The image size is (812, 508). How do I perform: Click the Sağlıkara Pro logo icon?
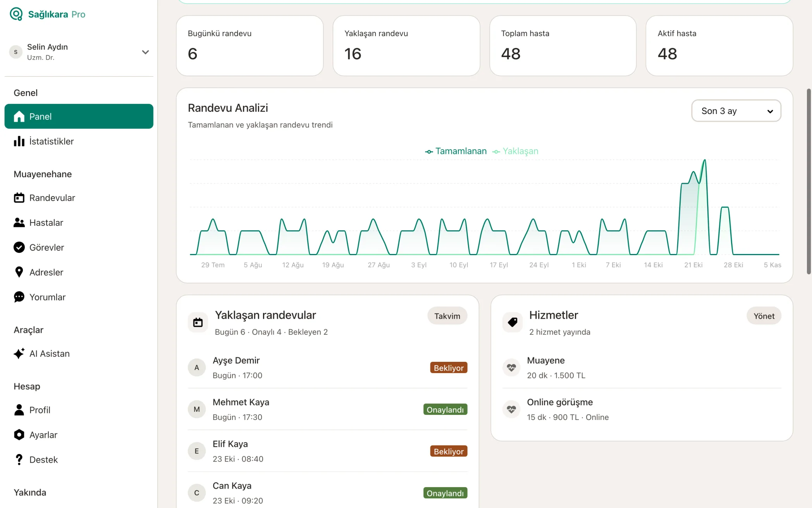(16, 14)
